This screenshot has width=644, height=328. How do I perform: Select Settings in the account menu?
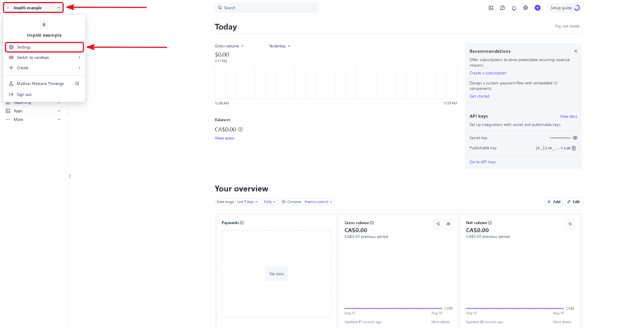click(44, 47)
